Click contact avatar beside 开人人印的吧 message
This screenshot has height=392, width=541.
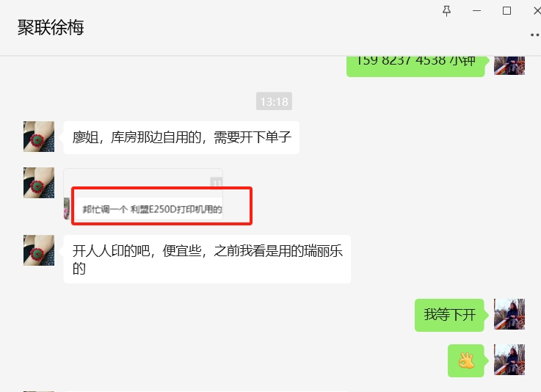click(39, 250)
